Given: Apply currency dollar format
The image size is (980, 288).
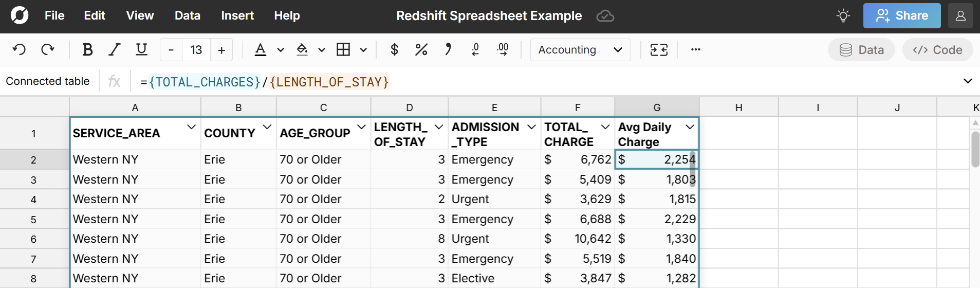Looking at the screenshot, I should click(394, 50).
